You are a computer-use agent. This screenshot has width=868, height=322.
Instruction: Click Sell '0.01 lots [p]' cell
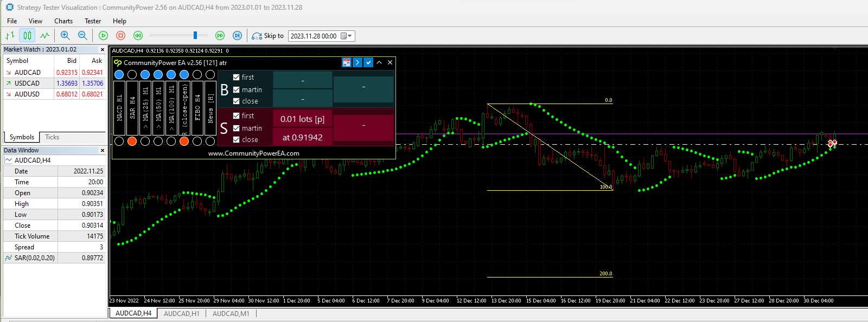click(x=302, y=119)
